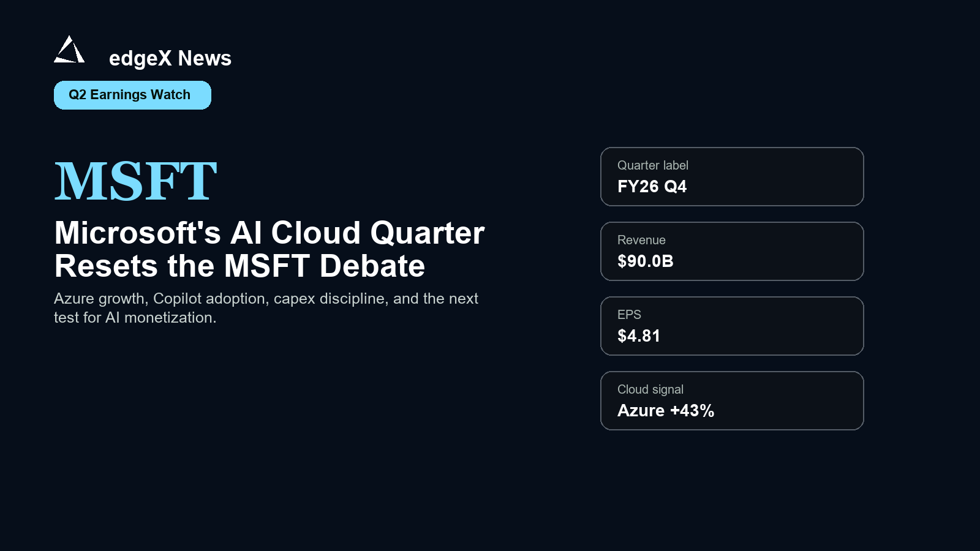Click the $4.81 EPS value
This screenshot has width=980, height=551.
coord(639,336)
